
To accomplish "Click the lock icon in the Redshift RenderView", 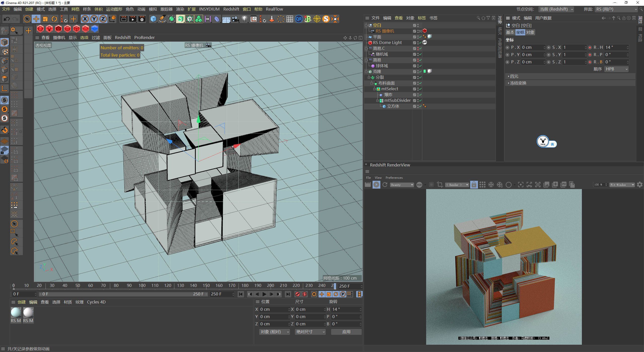I will pos(474,185).
